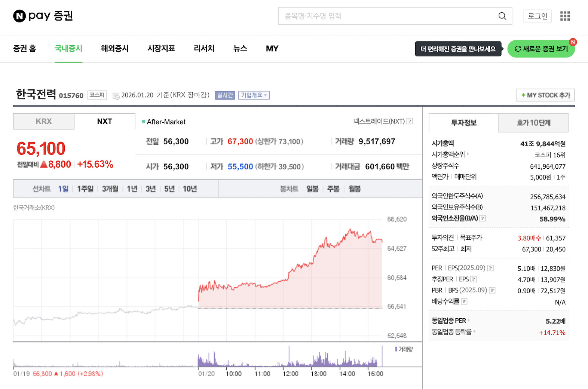Click the 저가 55,500 value

240,166
